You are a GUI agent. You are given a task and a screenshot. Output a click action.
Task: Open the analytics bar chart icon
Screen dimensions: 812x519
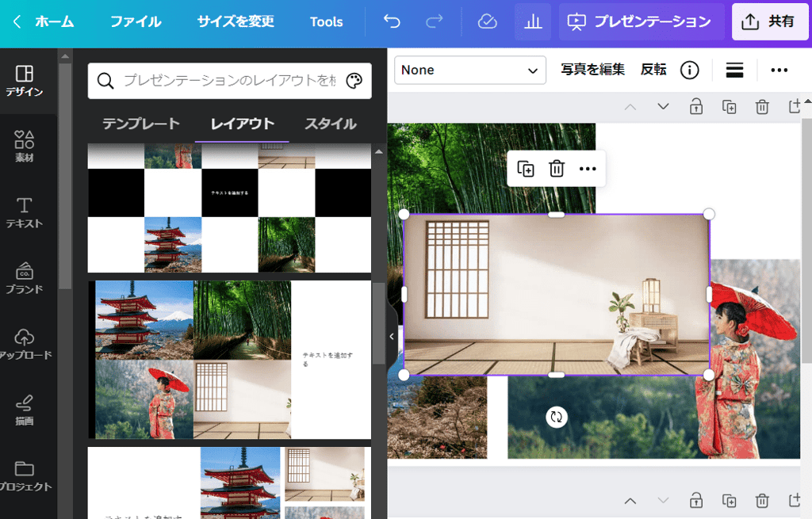[x=533, y=21]
